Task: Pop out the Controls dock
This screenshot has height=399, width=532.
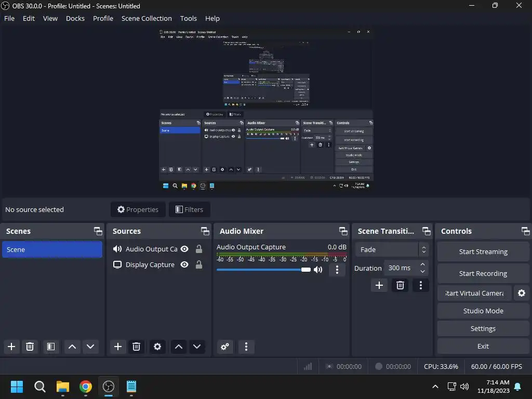Action: [525, 231]
